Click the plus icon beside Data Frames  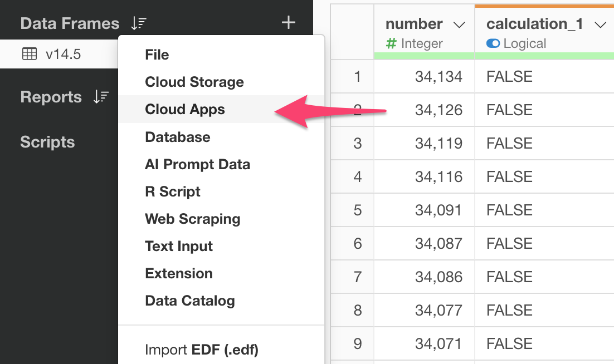[x=288, y=23]
